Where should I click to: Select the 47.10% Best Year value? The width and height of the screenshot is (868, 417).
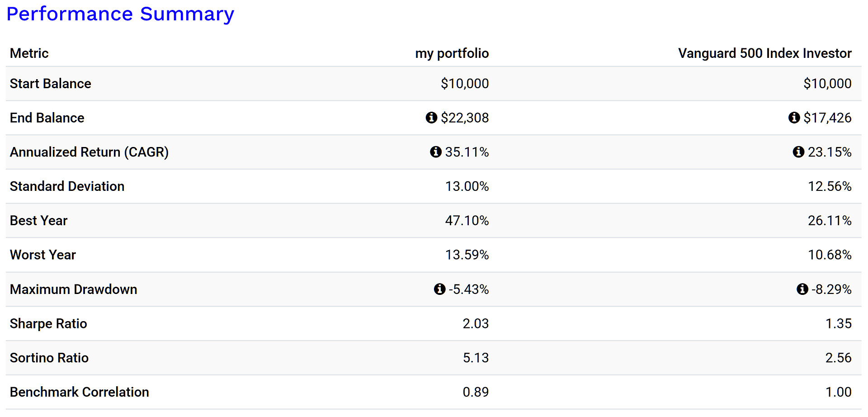467,221
